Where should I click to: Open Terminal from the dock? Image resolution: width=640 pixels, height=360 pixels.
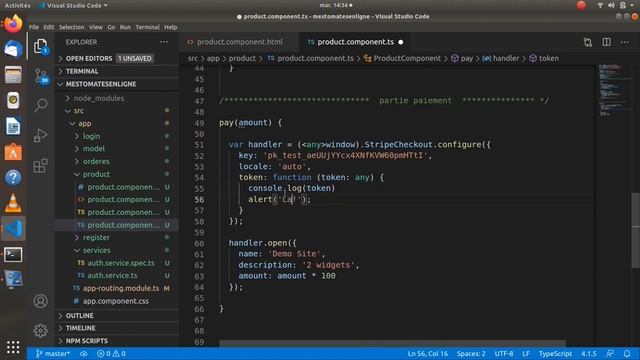click(x=13, y=255)
